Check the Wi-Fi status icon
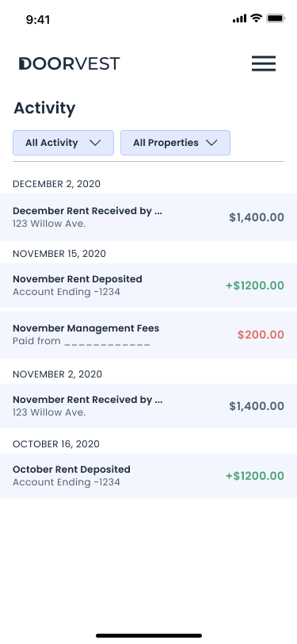Screen dimensions: 297x644 257,18
